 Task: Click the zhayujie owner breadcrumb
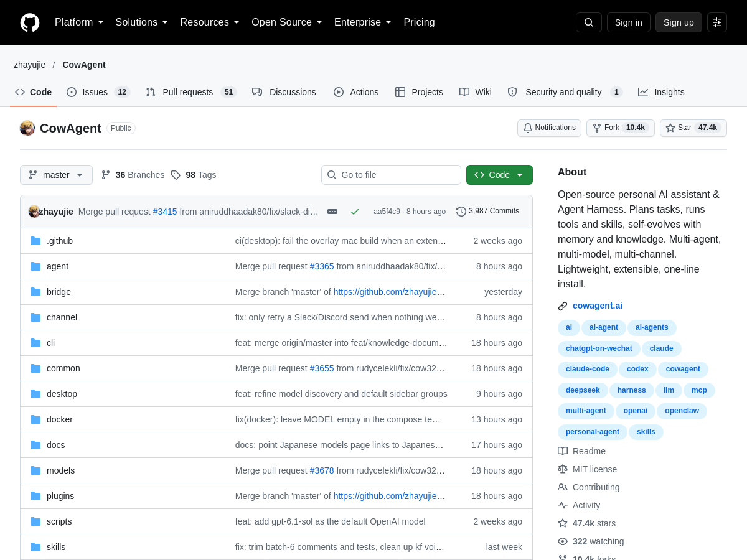coord(30,65)
